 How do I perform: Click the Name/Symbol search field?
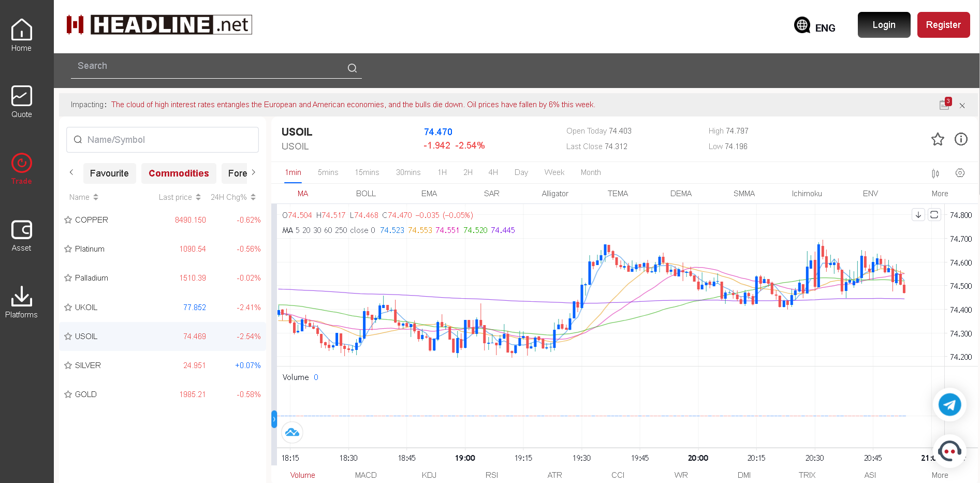coord(163,140)
